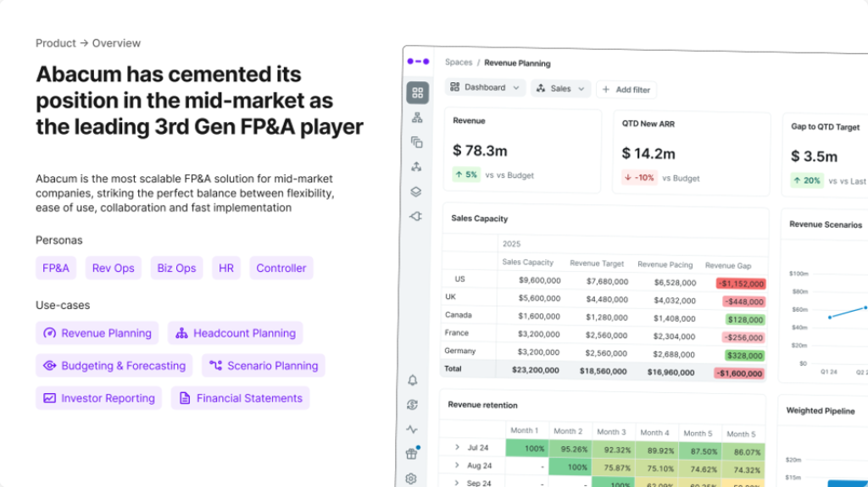Image resolution: width=868 pixels, height=487 pixels.
Task: Expand the Jul 24 retention row
Action: pos(457,447)
